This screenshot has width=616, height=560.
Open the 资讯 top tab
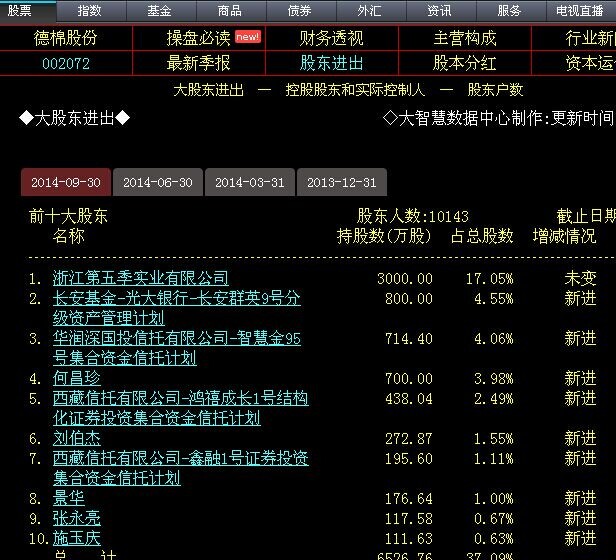[439, 11]
